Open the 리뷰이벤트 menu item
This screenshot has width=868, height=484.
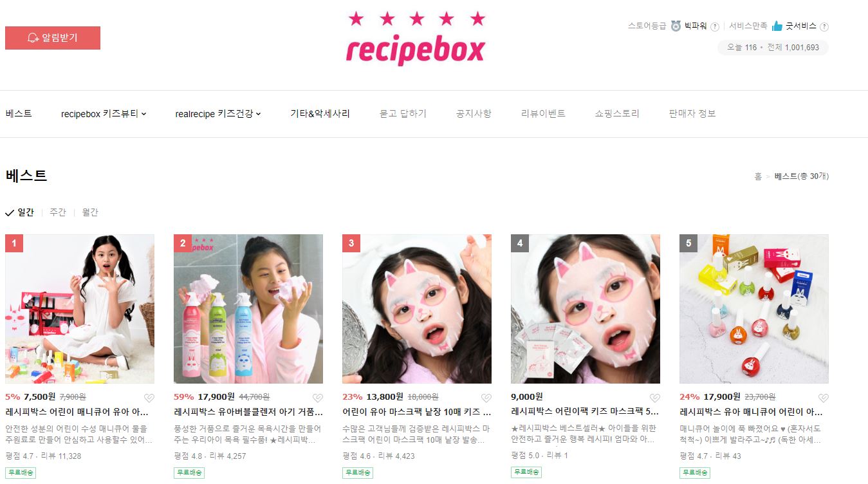[x=543, y=114]
